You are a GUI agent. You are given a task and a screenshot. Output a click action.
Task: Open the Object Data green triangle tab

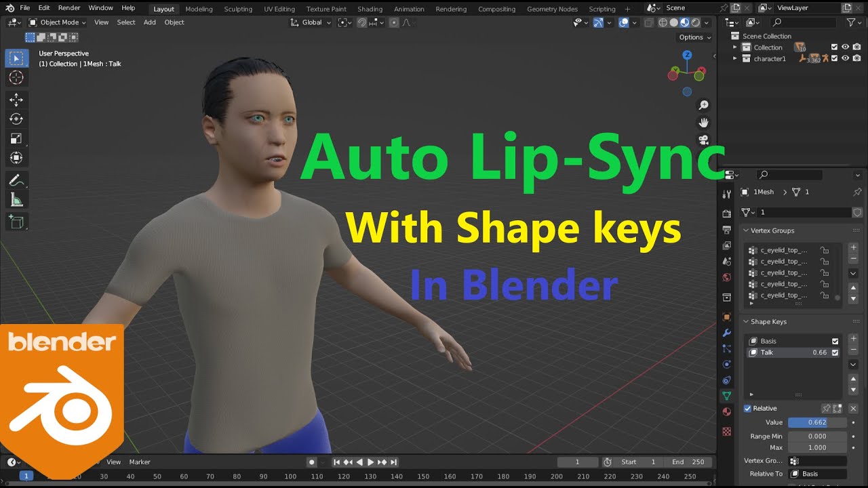point(727,396)
